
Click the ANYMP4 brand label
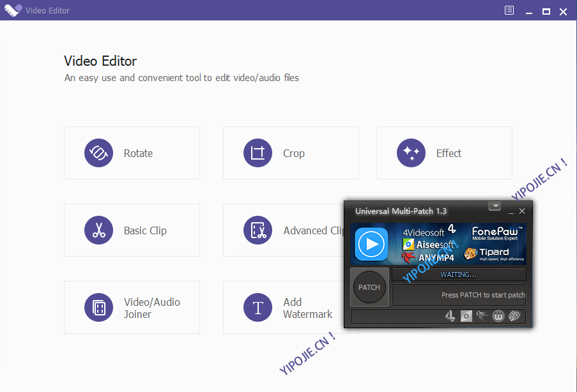coord(428,257)
